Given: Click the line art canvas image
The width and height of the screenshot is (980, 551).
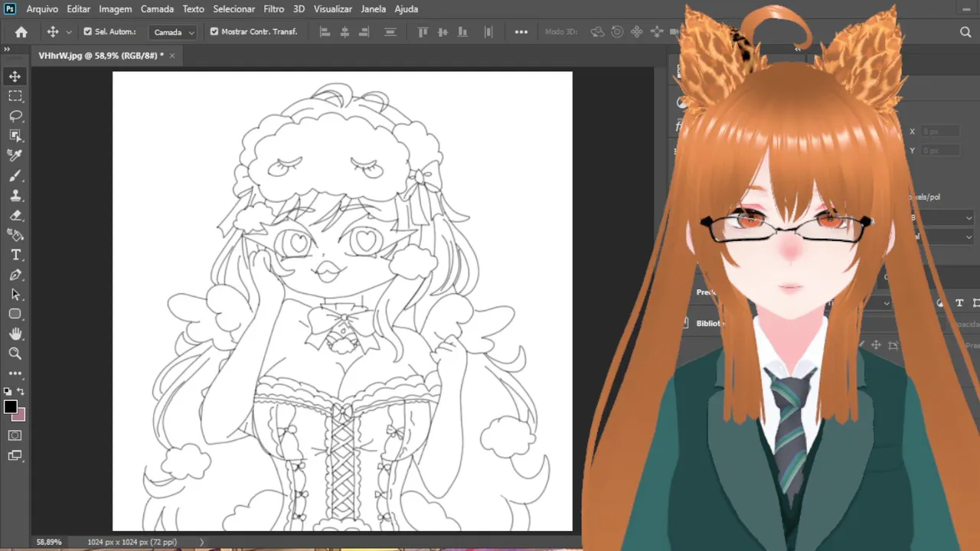Looking at the screenshot, I should pyautogui.click(x=342, y=302).
